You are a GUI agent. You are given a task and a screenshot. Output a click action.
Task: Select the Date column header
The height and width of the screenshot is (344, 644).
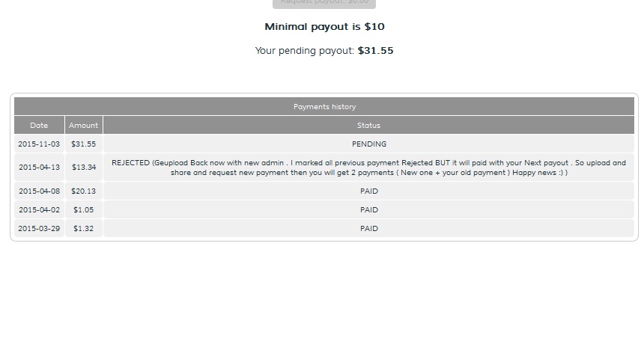39,125
